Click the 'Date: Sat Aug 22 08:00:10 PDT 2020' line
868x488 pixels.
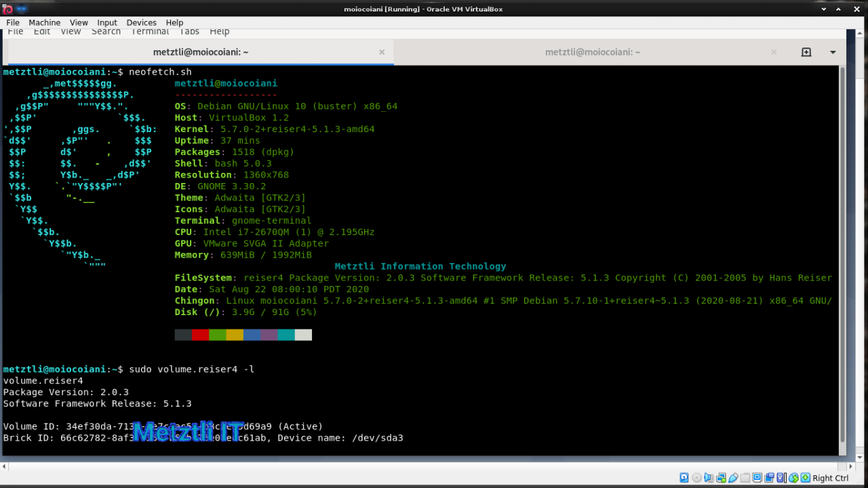tap(272, 289)
